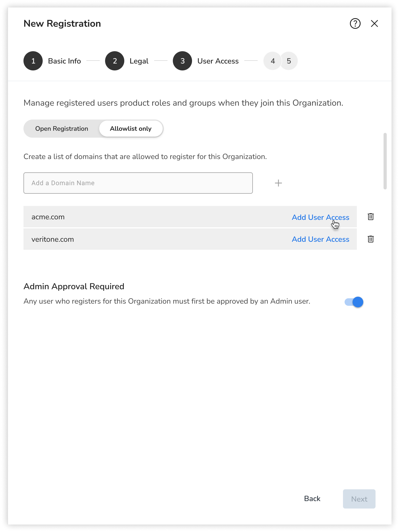Close the New Registration dialog

(374, 24)
